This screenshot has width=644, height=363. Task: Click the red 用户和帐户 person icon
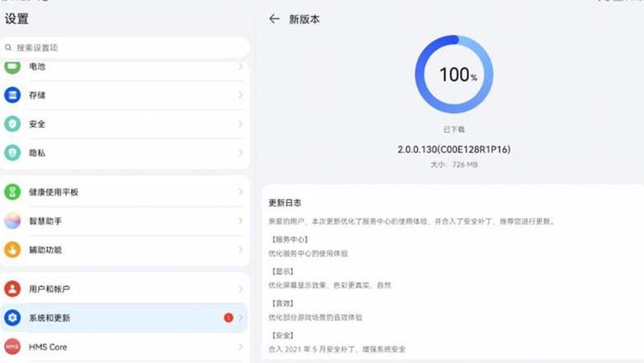point(12,289)
